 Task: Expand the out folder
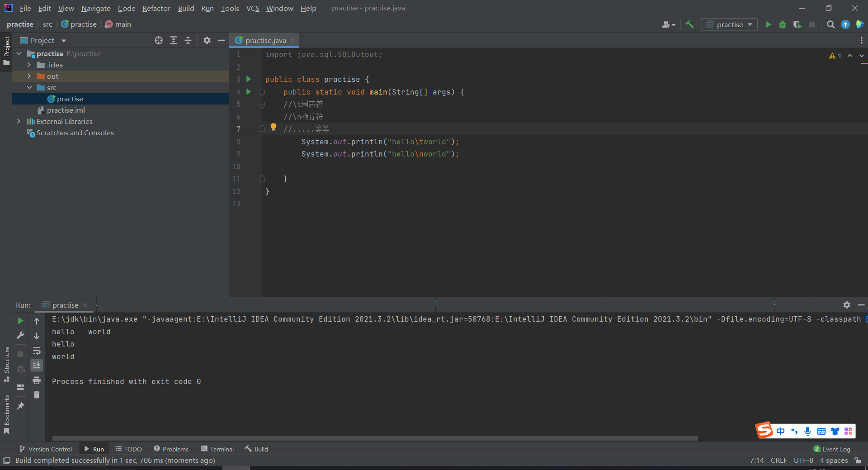point(29,76)
